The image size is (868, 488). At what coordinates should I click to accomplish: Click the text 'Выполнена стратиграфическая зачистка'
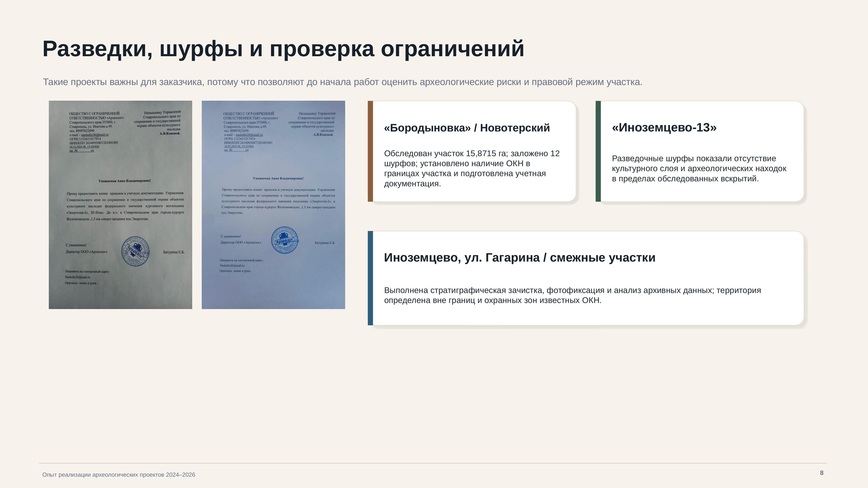coord(464,290)
